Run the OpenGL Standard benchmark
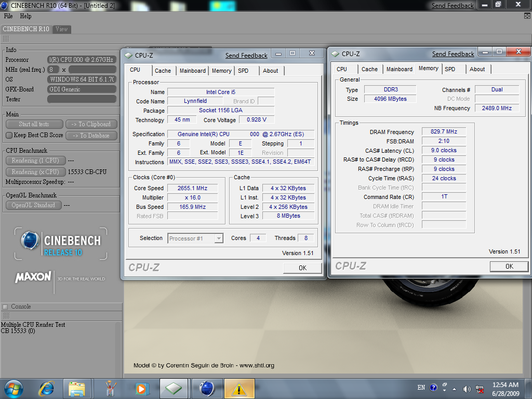The height and width of the screenshot is (399, 532). coord(33,205)
